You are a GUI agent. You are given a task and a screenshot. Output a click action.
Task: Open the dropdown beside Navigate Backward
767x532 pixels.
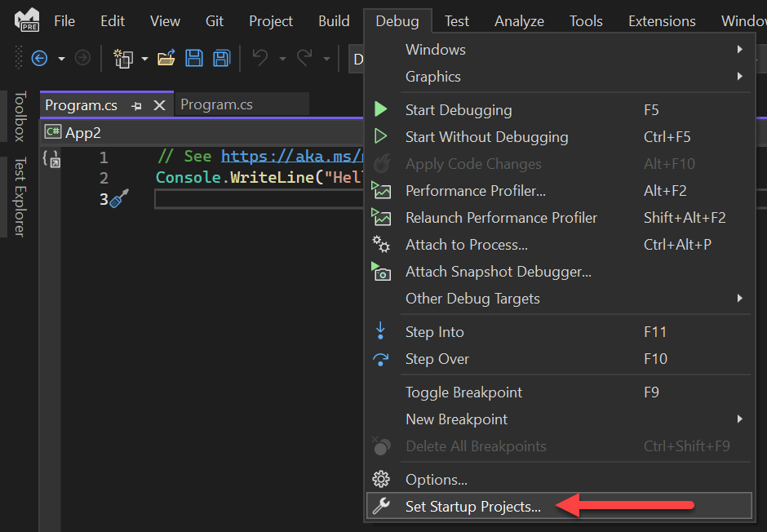(x=61, y=59)
